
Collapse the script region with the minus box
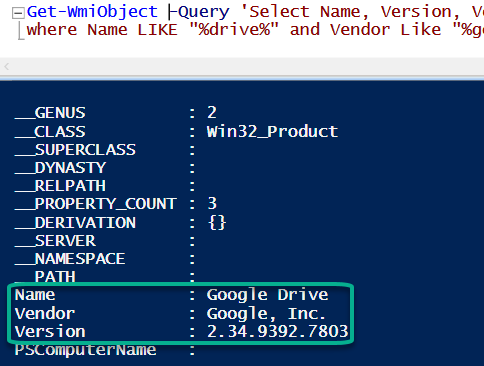(18, 13)
